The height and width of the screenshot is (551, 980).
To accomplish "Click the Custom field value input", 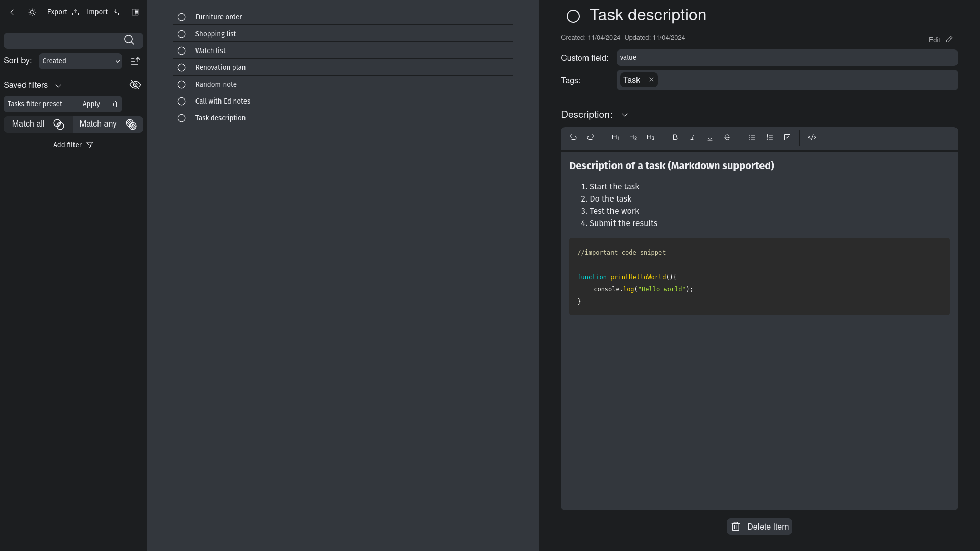I will pyautogui.click(x=787, y=58).
